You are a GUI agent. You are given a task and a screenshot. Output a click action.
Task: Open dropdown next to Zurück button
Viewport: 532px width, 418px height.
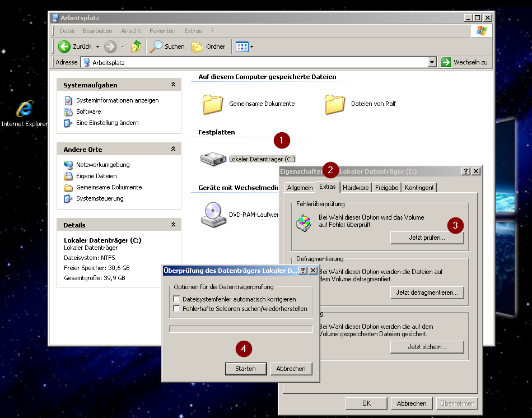tap(97, 47)
